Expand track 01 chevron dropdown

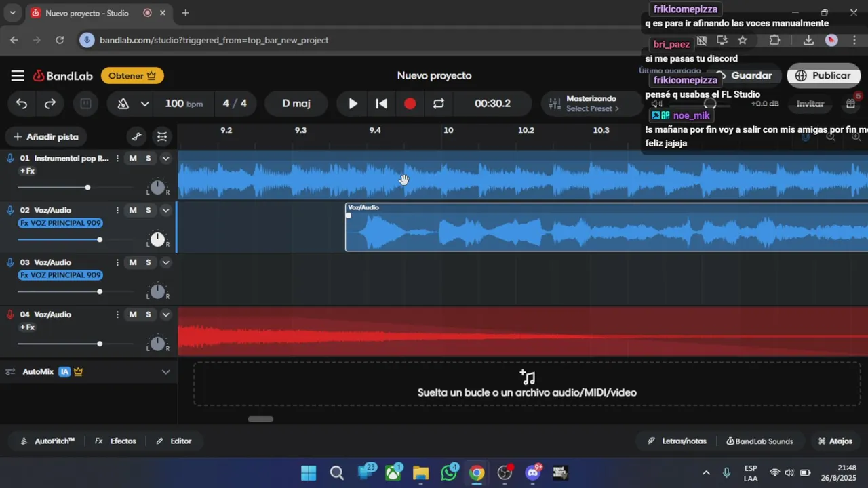tap(165, 158)
